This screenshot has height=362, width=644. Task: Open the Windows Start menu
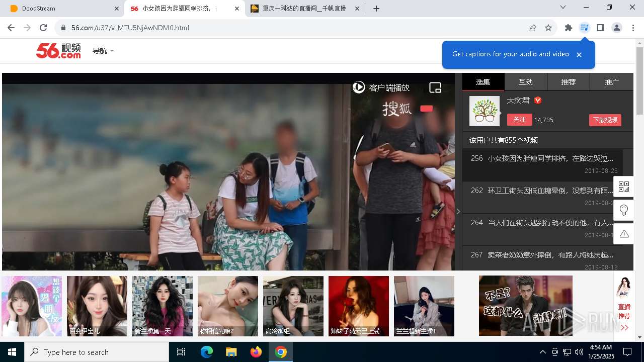click(x=12, y=352)
